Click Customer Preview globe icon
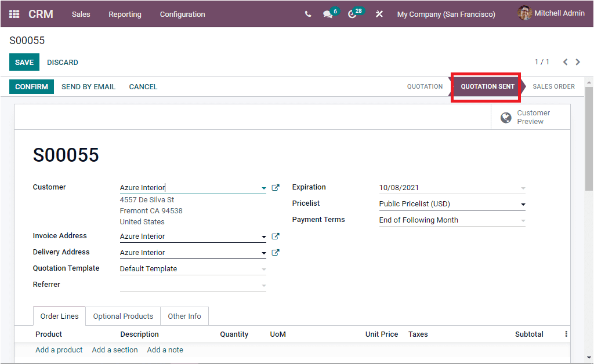The image size is (594, 364). click(x=506, y=117)
